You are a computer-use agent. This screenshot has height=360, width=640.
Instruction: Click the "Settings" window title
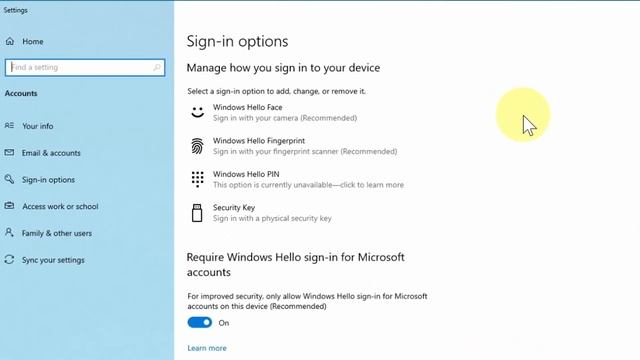[16, 10]
